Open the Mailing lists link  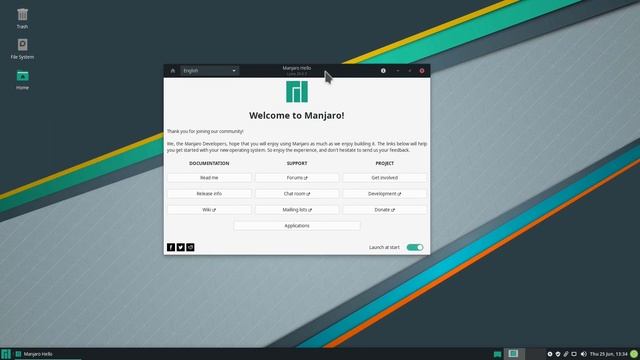tap(297, 209)
